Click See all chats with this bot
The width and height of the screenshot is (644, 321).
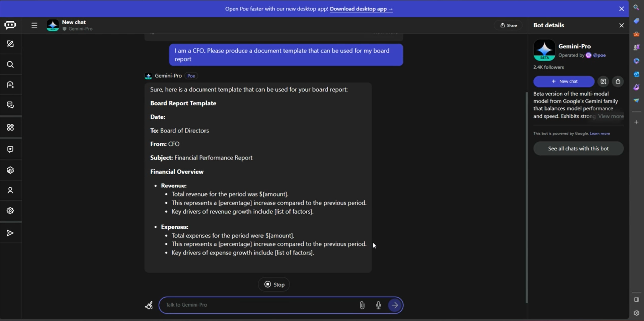(578, 148)
